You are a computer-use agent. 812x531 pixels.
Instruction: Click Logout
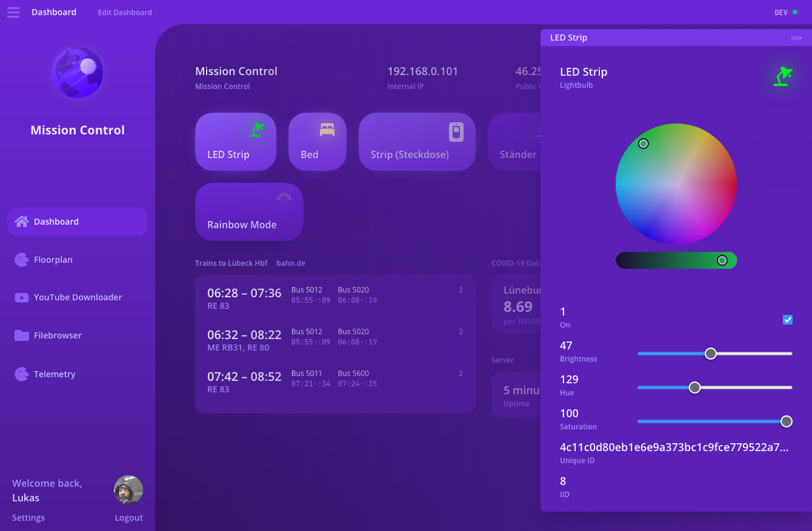click(128, 518)
